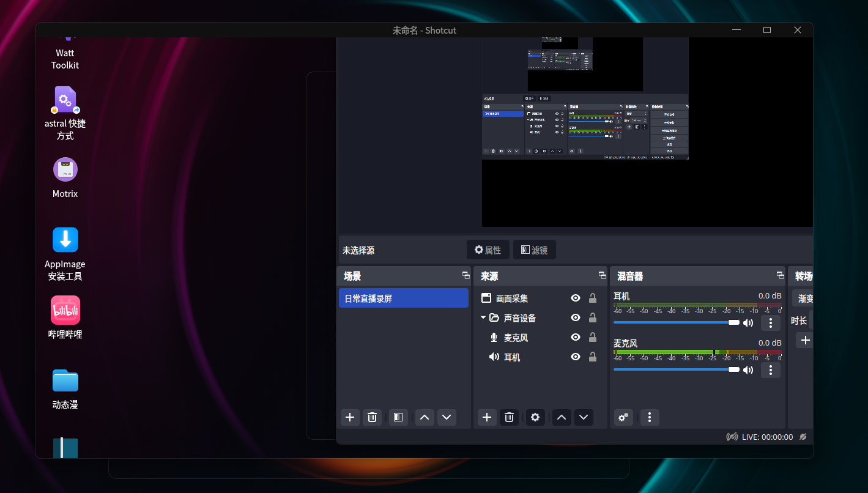
Task: Open mixer panel three-dot menu beside the gear
Action: click(x=650, y=417)
